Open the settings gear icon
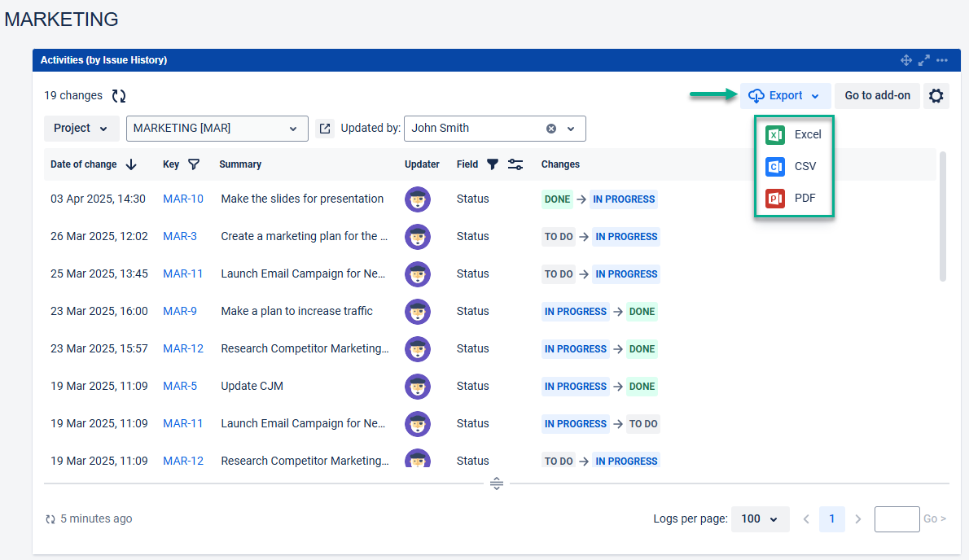 [936, 96]
